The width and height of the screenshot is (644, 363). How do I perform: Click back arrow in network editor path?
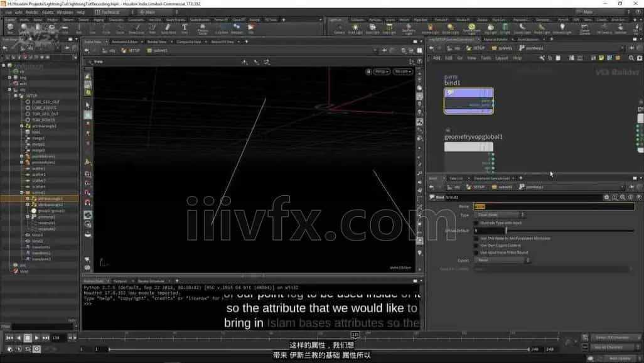[432, 48]
